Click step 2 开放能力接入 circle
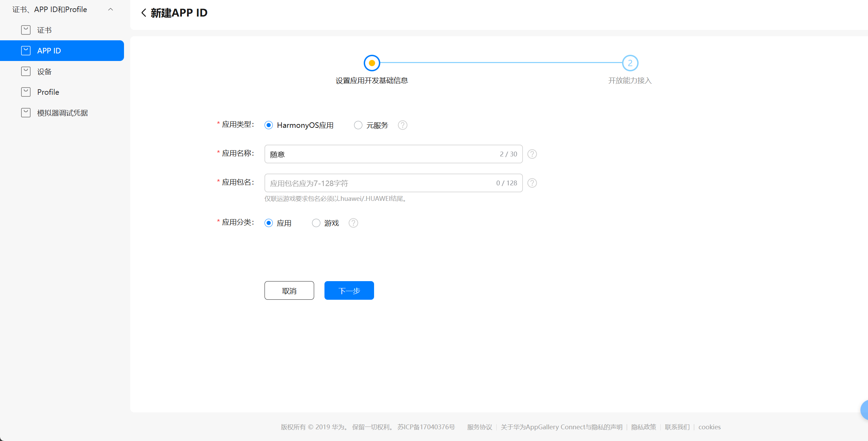The width and height of the screenshot is (868, 441). (x=630, y=63)
